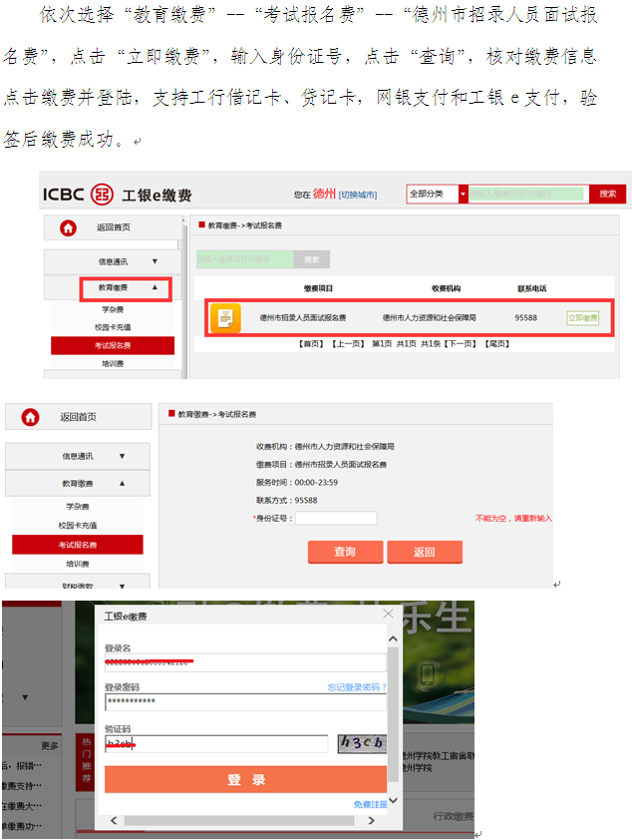Viewport: 632px width, 840px height.
Task: Click home icon beside 返回首页 on payment list page
Action: [x=68, y=228]
